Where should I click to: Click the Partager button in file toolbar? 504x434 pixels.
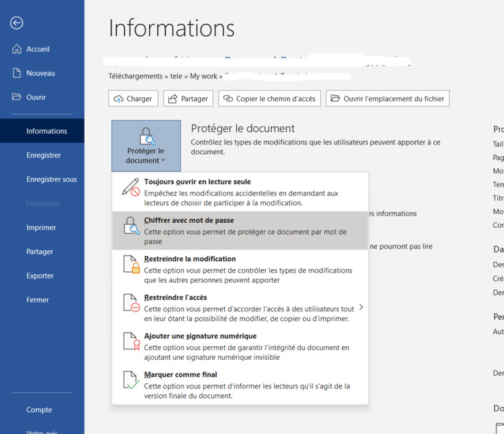coord(188,98)
